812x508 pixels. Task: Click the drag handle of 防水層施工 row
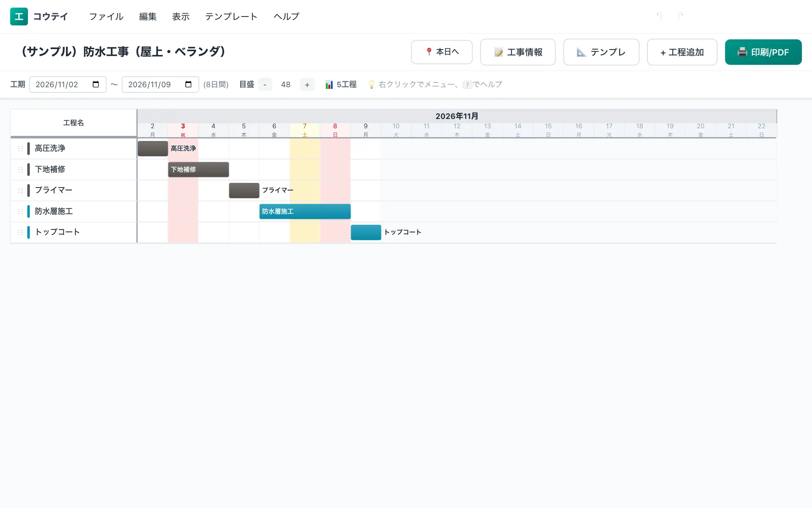(x=20, y=211)
